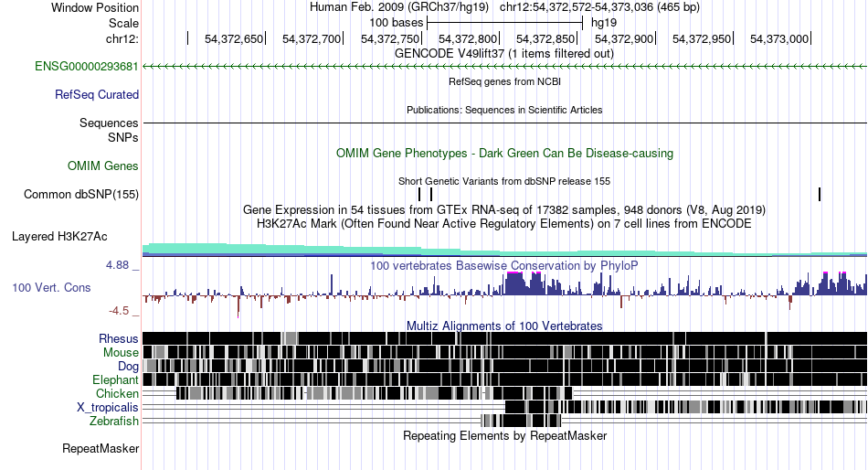Select the Dog alignment row label

pos(128,367)
